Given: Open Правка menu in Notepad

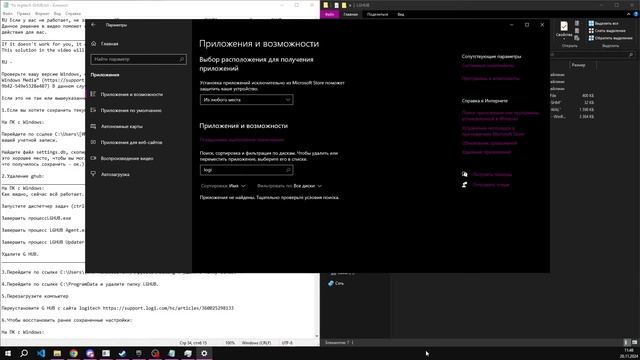Looking at the screenshot, I should point(24,13).
